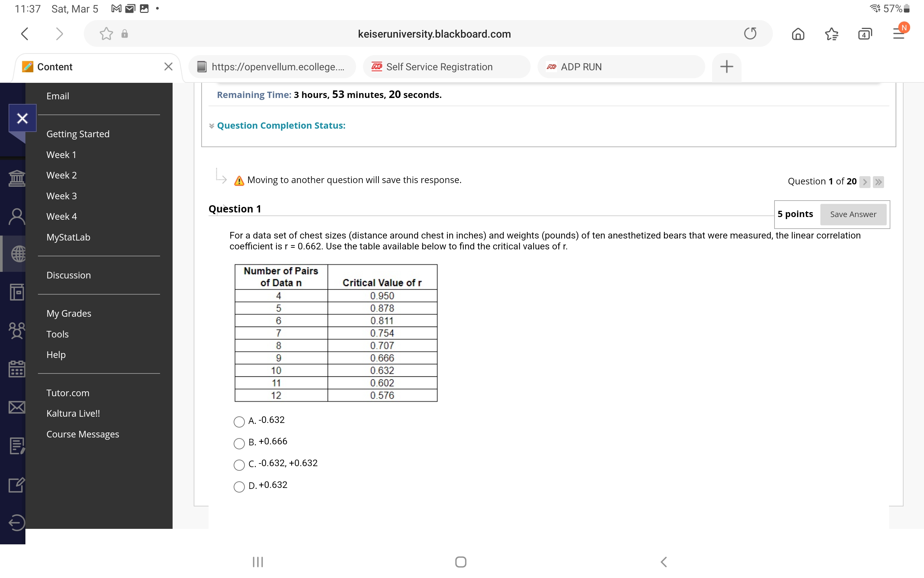Jump to last question double arrow
This screenshot has height=578, width=924.
pyautogui.click(x=878, y=181)
